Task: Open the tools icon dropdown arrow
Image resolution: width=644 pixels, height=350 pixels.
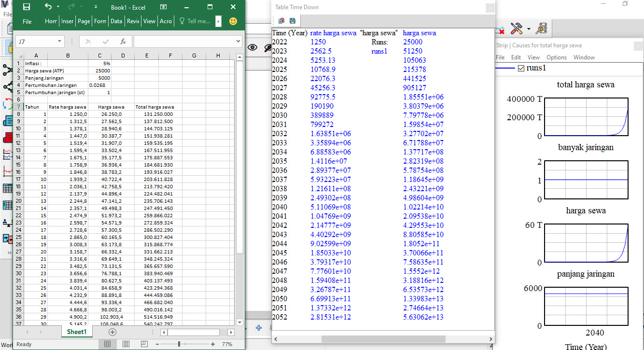Action: (529, 29)
